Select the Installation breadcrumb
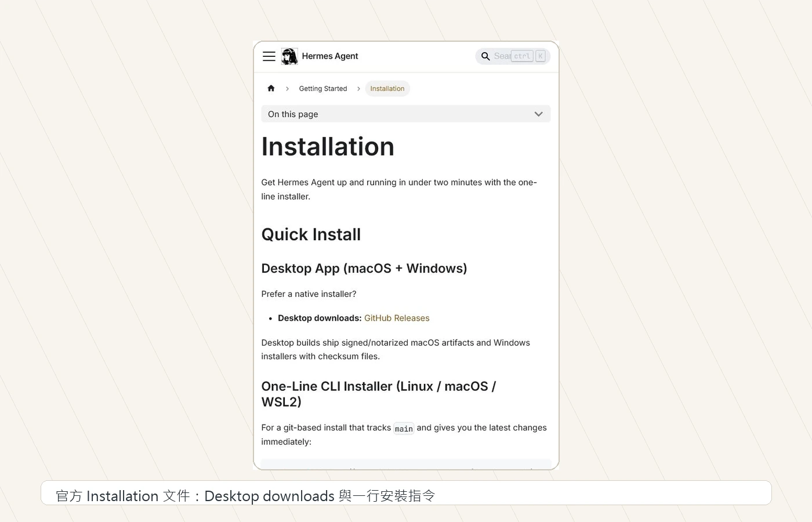 (387, 89)
